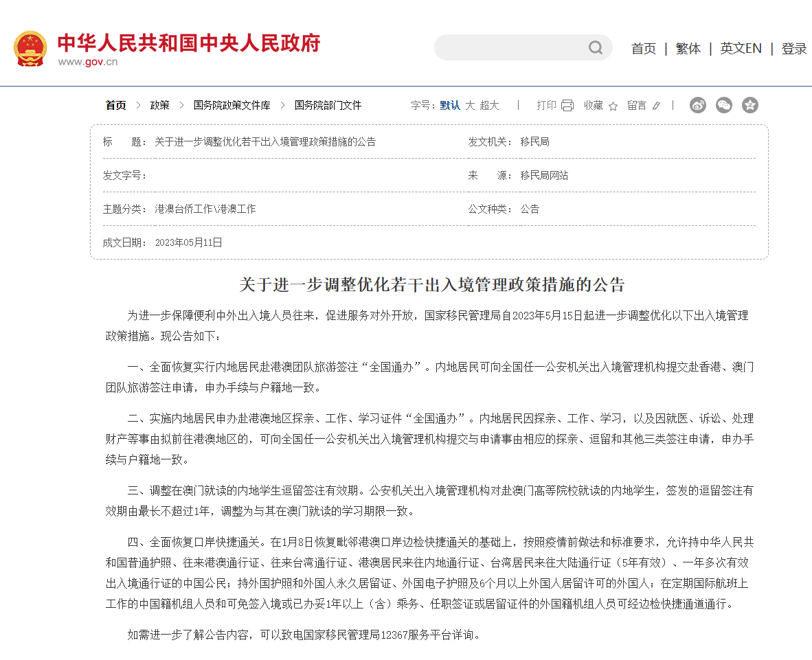Click the search magnifier icon

tap(595, 47)
